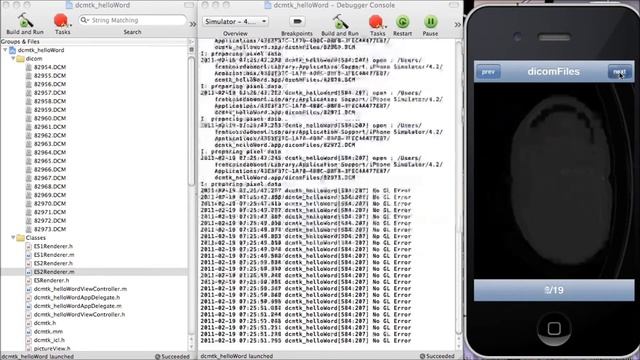
Task: Tap next button in iPhone simulator
Action: point(619,72)
